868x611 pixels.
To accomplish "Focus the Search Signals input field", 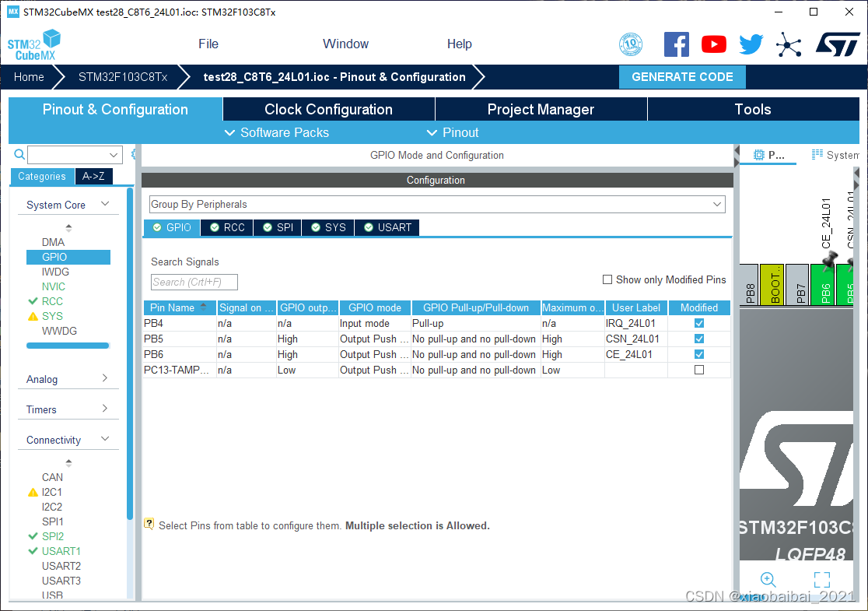I will [194, 282].
